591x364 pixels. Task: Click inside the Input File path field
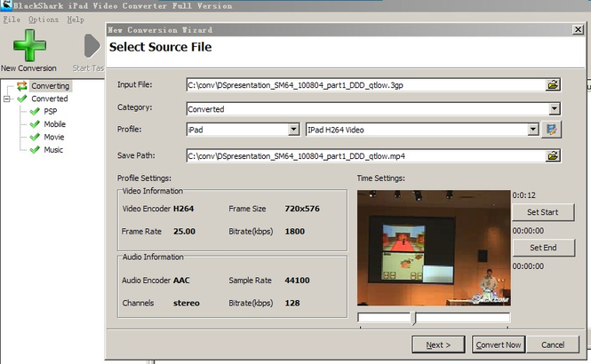click(365, 85)
